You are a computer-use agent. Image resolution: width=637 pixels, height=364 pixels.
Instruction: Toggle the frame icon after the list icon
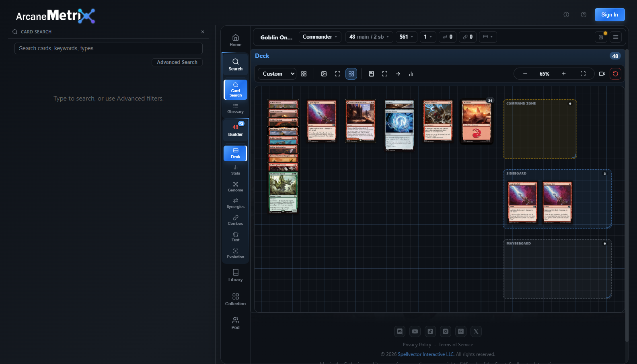384,74
